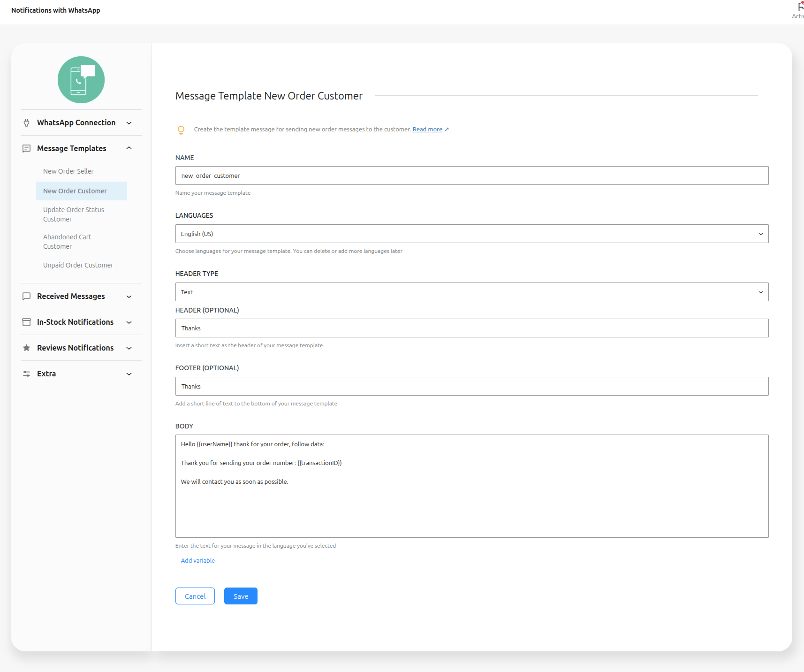Open New Order Seller template
Viewport: 804px width, 672px height.
(x=68, y=171)
